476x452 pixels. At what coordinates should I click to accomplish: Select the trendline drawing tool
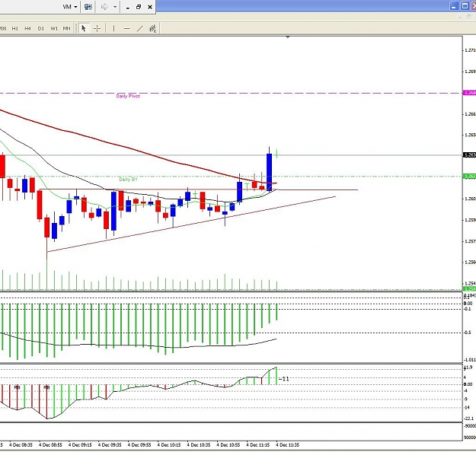(139, 28)
